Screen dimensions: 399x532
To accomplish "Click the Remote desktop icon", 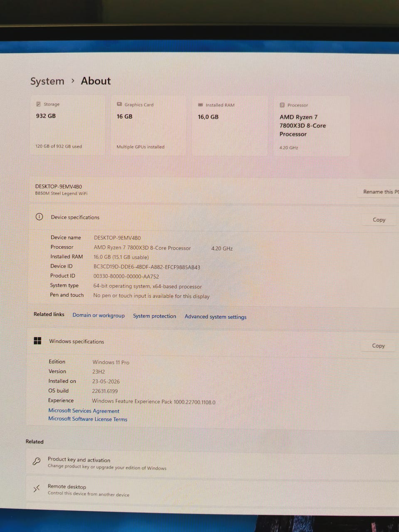I will pos(37,489).
